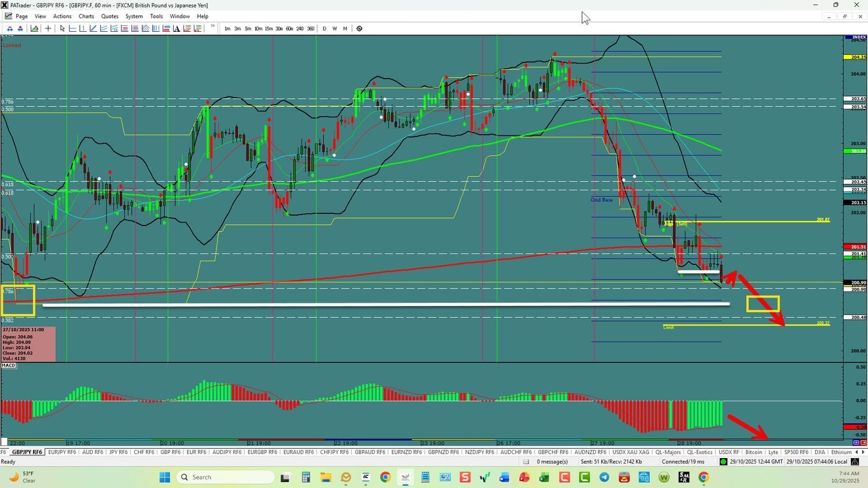Switch to the EURGBP RF6 tab
The height and width of the screenshot is (488, 868).
point(262,452)
